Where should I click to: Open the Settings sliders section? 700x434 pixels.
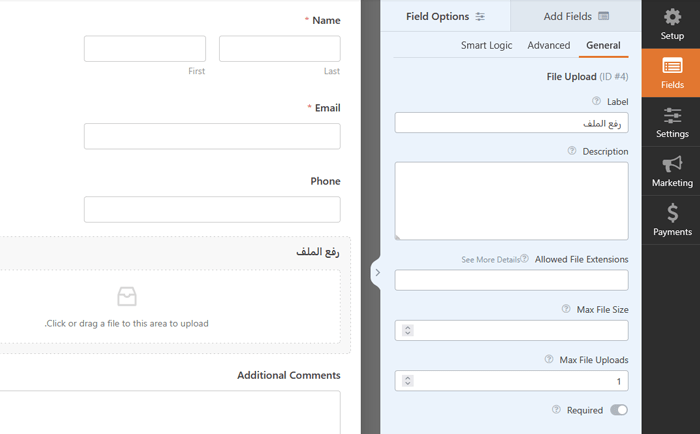pyautogui.click(x=671, y=122)
